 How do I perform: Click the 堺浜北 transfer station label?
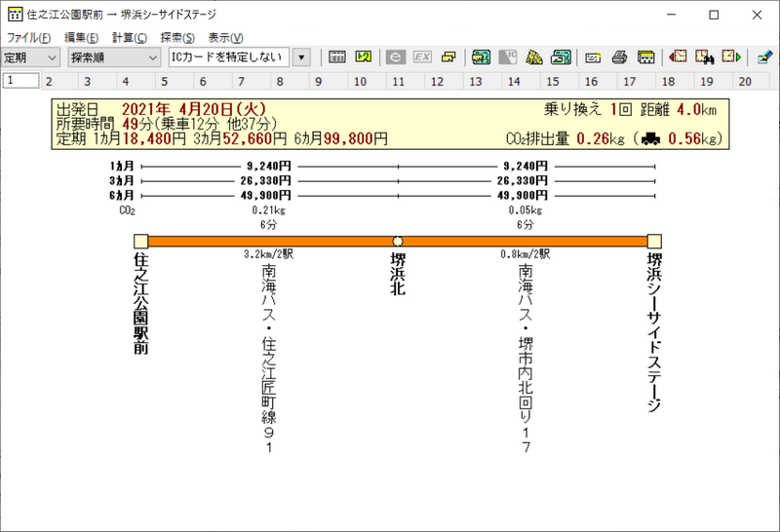(x=398, y=274)
